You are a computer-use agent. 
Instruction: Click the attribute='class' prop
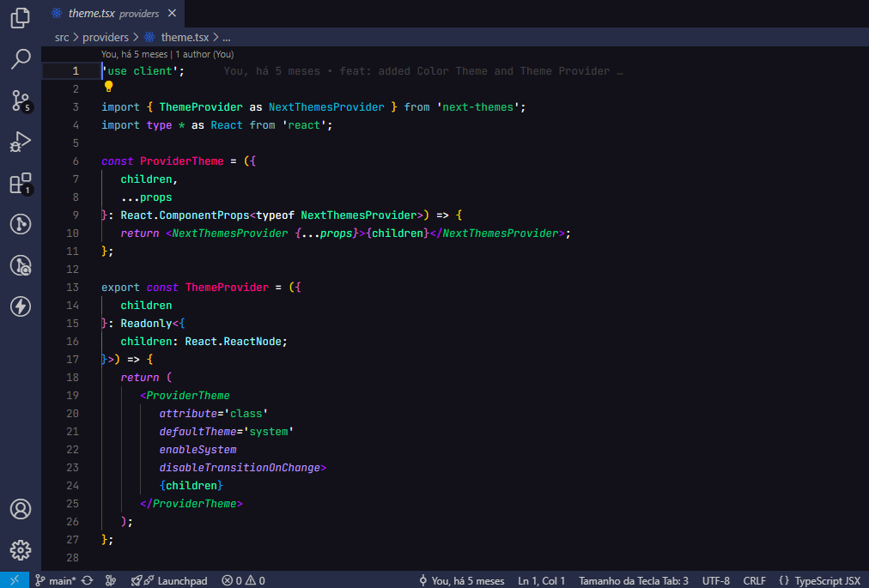click(x=213, y=414)
